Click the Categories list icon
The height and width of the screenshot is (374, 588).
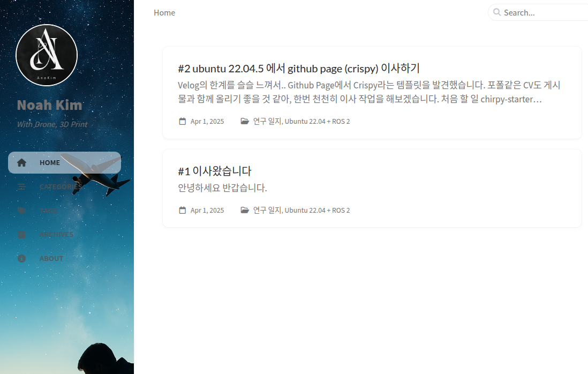(x=21, y=186)
